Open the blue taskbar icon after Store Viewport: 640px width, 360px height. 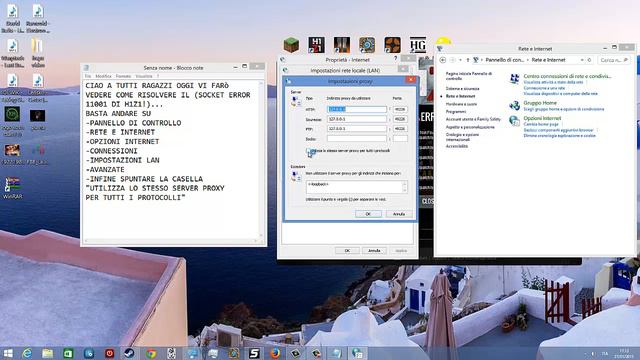coord(89,353)
